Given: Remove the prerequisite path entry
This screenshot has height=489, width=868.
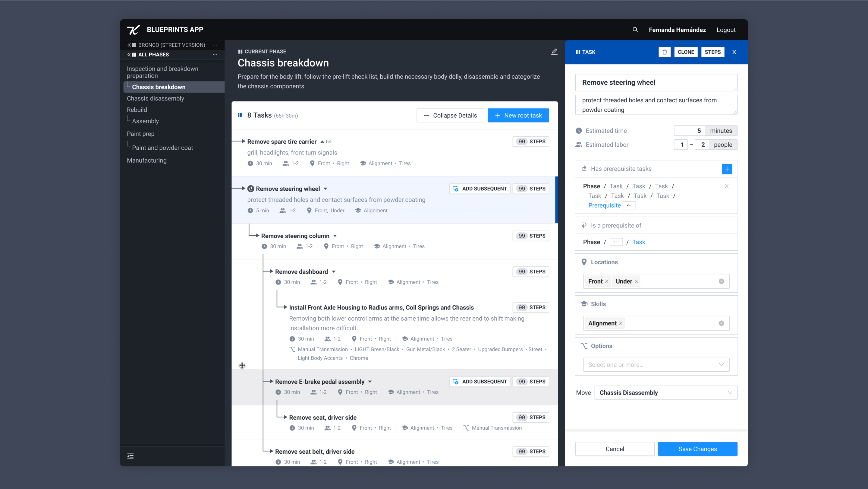Looking at the screenshot, I should (726, 186).
